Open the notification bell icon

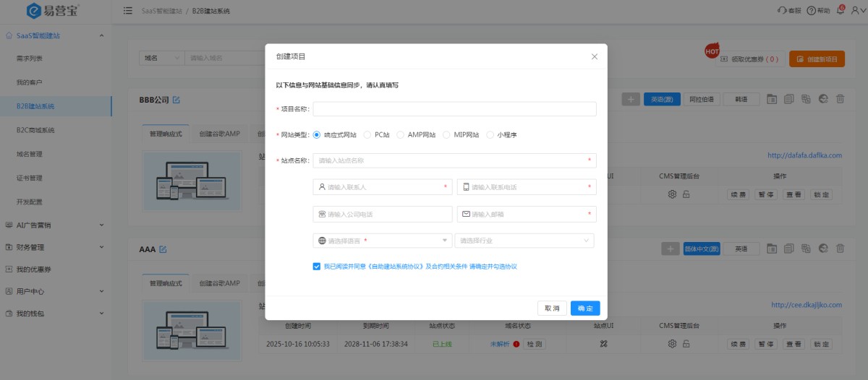pyautogui.click(x=840, y=10)
